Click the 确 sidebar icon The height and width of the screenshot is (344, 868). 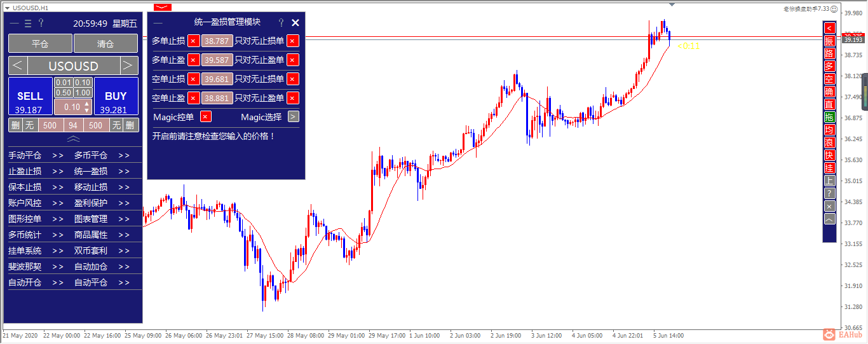tap(829, 92)
